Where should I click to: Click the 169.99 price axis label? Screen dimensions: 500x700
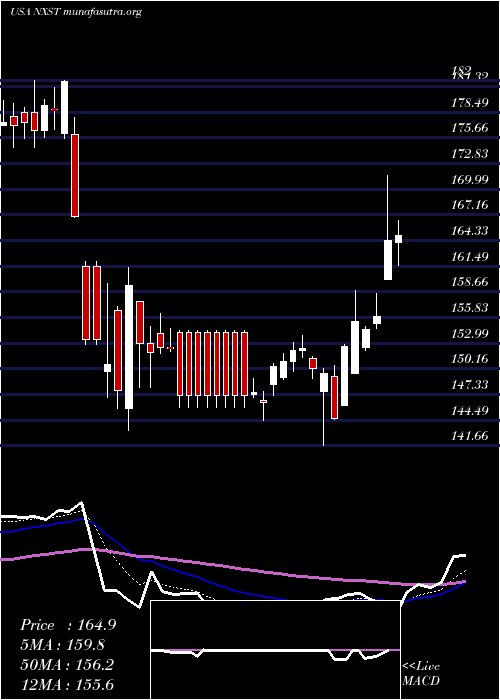coord(469,180)
